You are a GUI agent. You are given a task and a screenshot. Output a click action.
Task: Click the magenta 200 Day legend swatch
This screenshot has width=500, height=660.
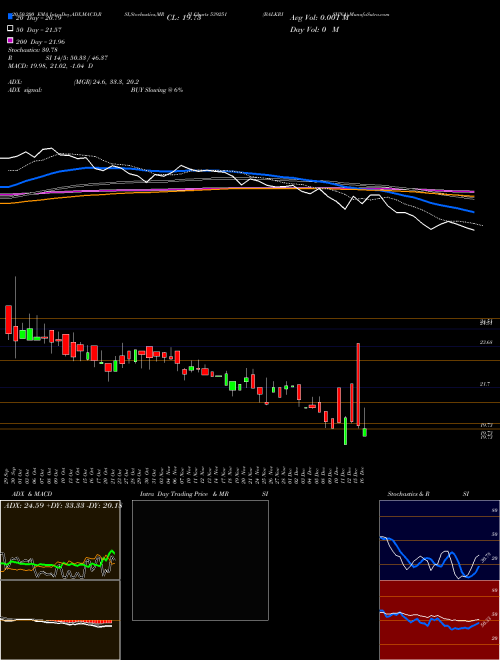tap(10, 40)
